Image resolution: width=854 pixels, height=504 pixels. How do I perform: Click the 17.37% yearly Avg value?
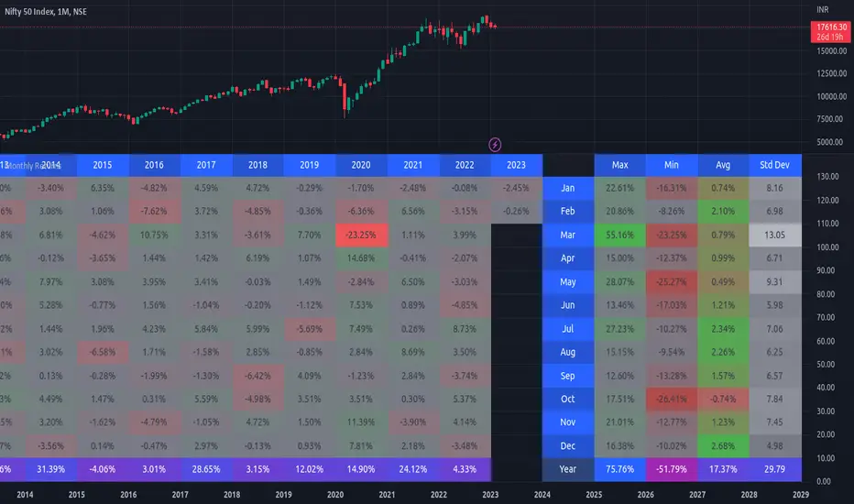pyautogui.click(x=723, y=469)
